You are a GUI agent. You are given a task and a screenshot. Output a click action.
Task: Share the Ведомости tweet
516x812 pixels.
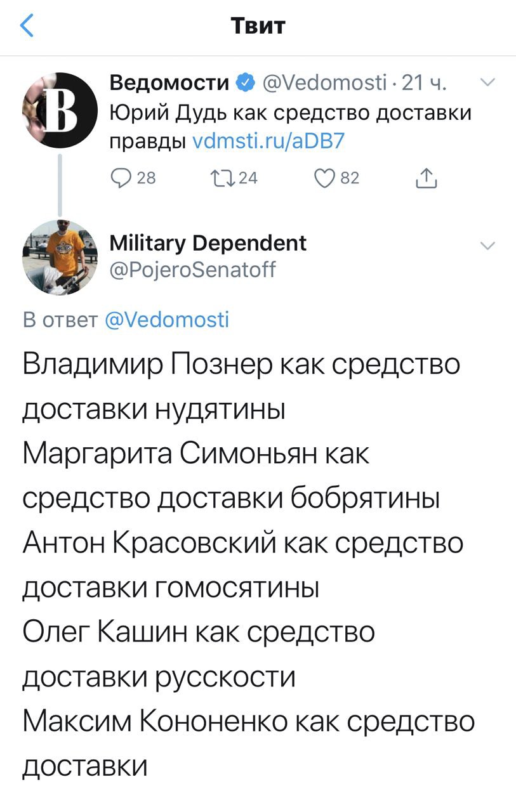pos(426,179)
